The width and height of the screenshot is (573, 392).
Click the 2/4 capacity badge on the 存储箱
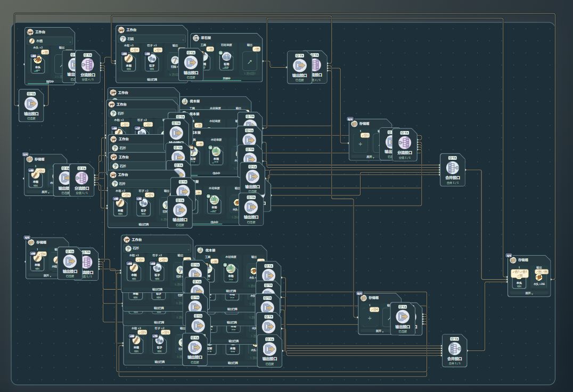(25, 154)
